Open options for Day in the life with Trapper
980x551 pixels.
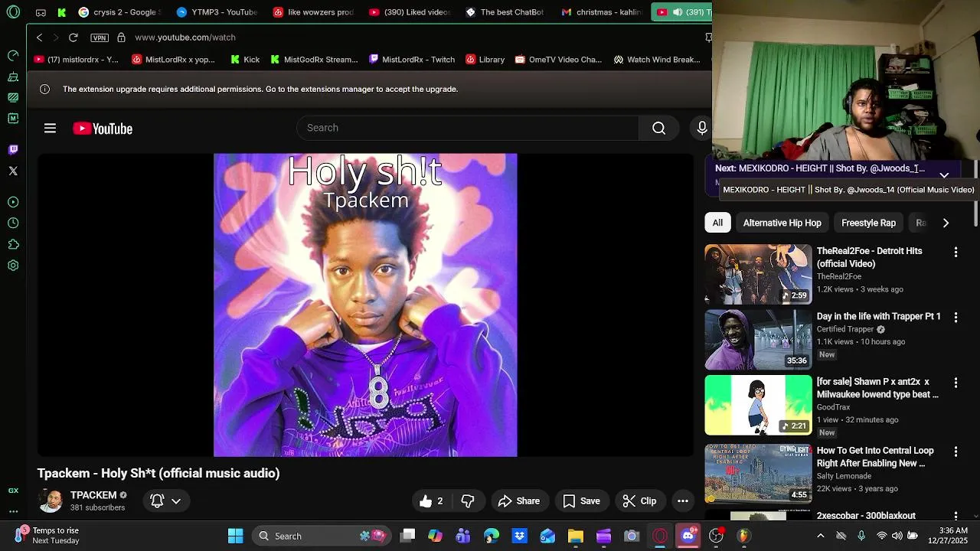click(955, 317)
